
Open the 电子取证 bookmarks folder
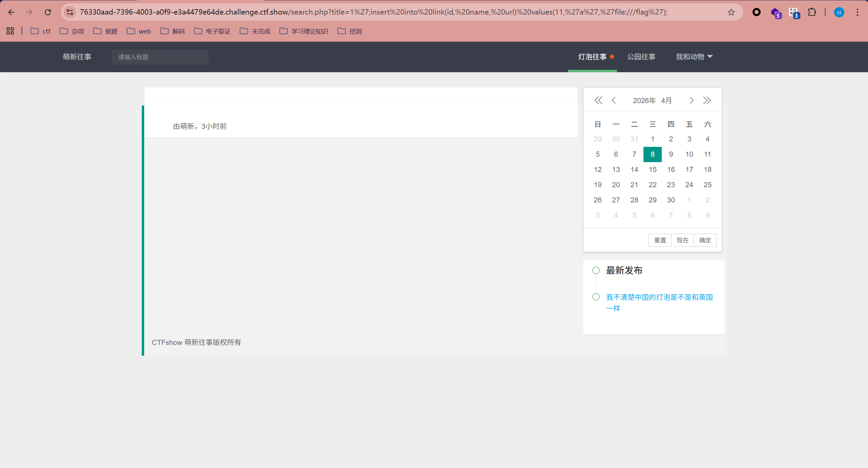pyautogui.click(x=212, y=31)
